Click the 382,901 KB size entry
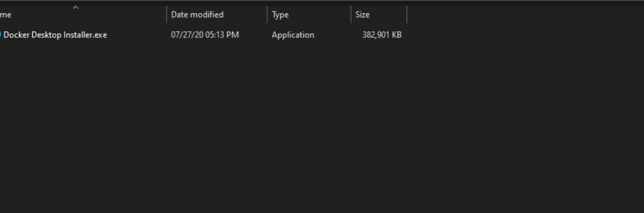 pyautogui.click(x=381, y=35)
